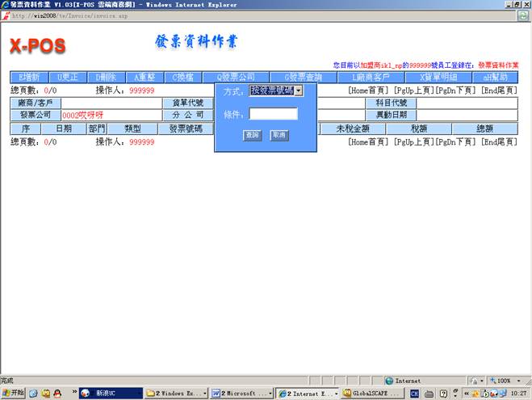This screenshot has width=532, height=400.
Task: Switch to GlobalSCAPE taskbar window
Action: point(371,393)
